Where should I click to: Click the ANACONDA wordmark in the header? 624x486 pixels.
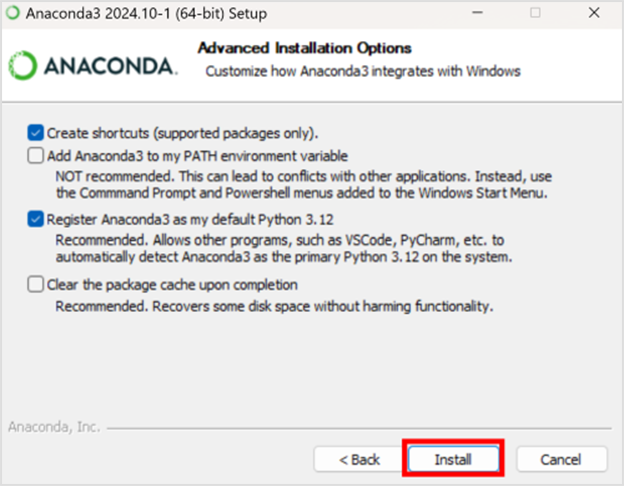point(110,66)
